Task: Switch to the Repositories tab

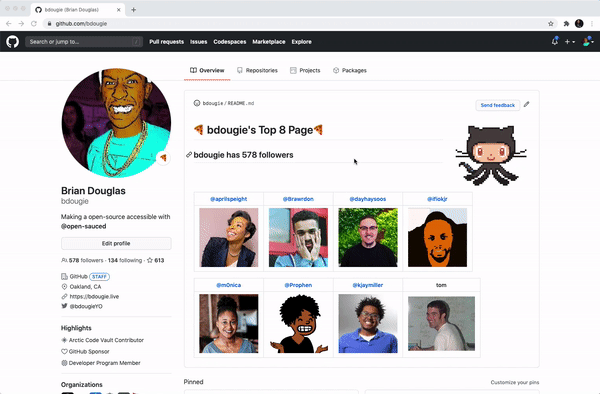Action: point(257,70)
